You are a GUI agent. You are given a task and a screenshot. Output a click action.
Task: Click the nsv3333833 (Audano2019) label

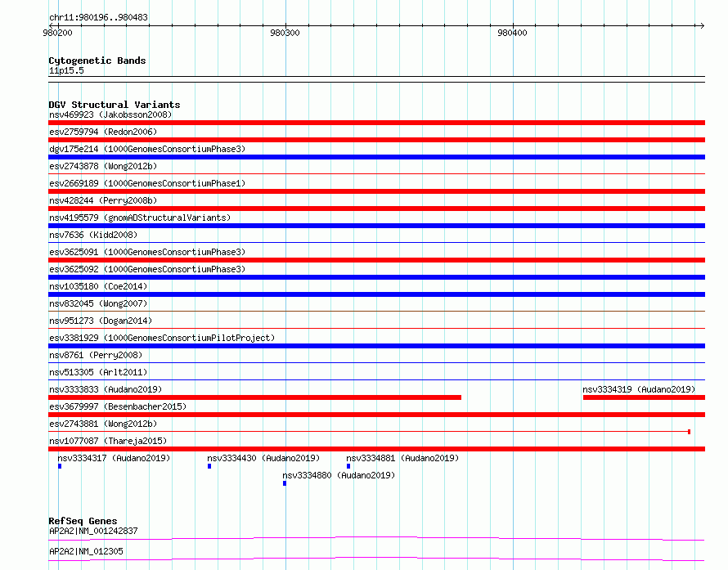pyautogui.click(x=106, y=389)
